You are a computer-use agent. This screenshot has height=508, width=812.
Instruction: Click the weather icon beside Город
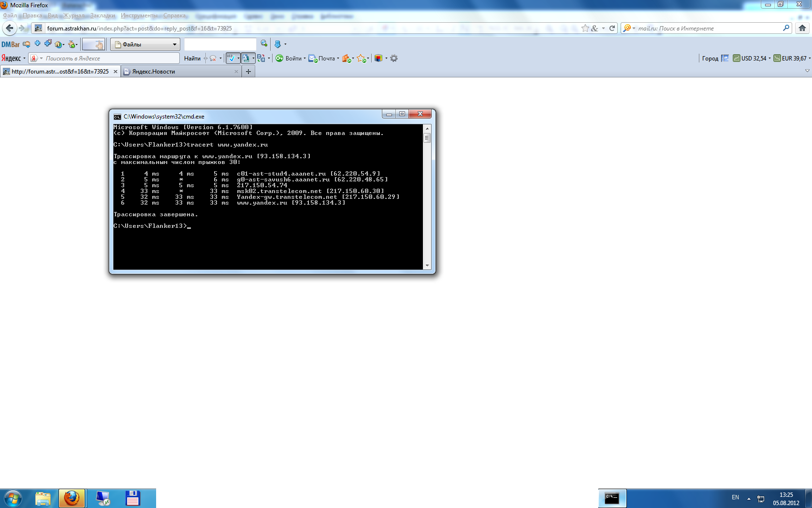pos(725,58)
